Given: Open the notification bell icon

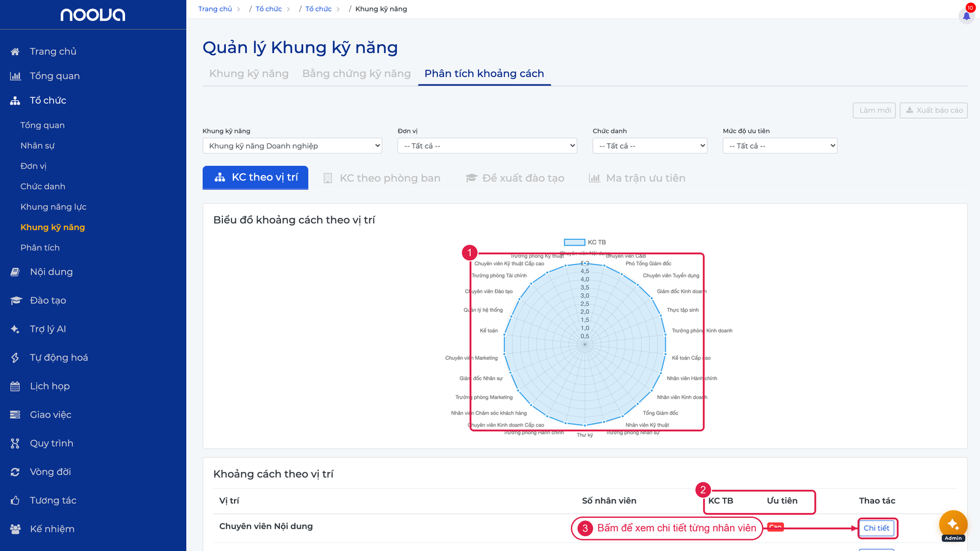Looking at the screenshot, I should coord(967,16).
